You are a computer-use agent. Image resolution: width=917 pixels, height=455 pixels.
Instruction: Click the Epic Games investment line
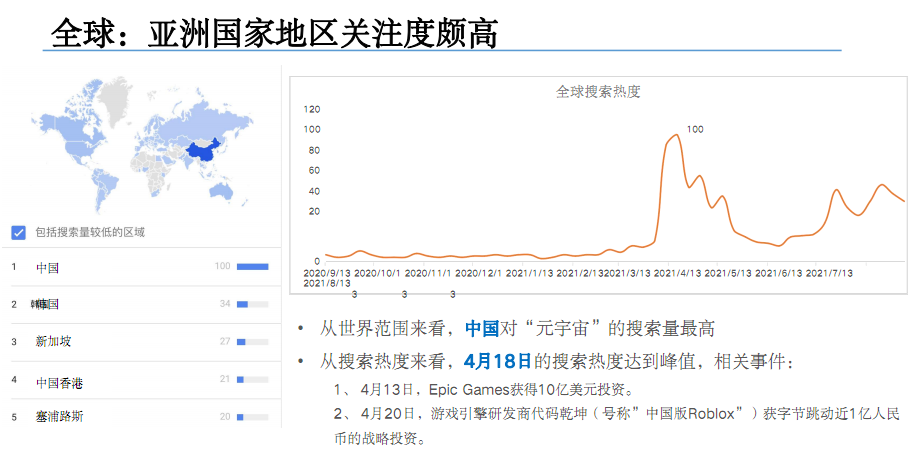pyautogui.click(x=496, y=390)
